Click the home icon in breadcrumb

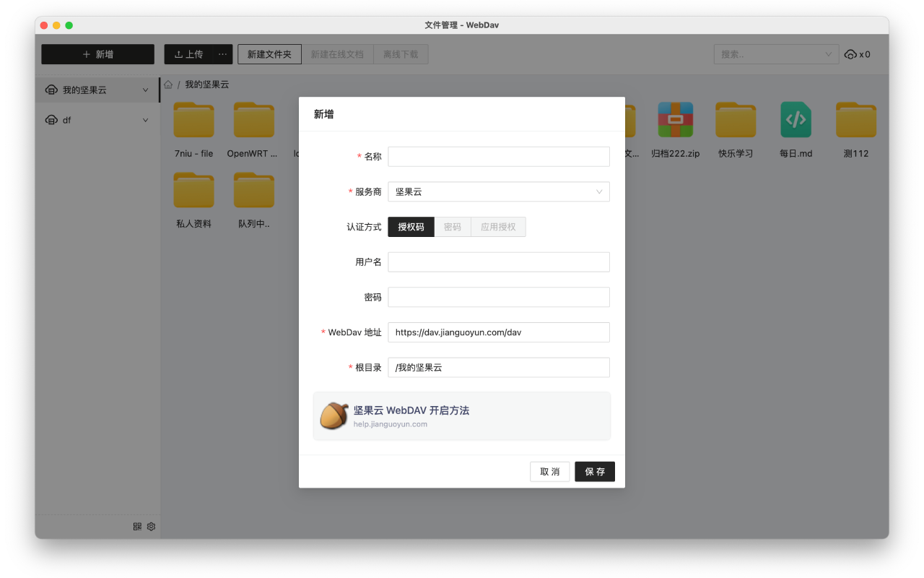click(168, 85)
